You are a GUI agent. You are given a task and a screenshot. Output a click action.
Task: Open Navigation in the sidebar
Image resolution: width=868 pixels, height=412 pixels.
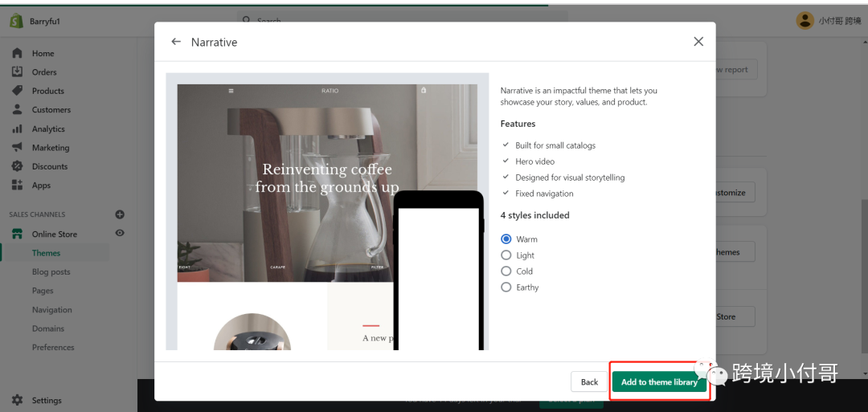click(x=52, y=310)
